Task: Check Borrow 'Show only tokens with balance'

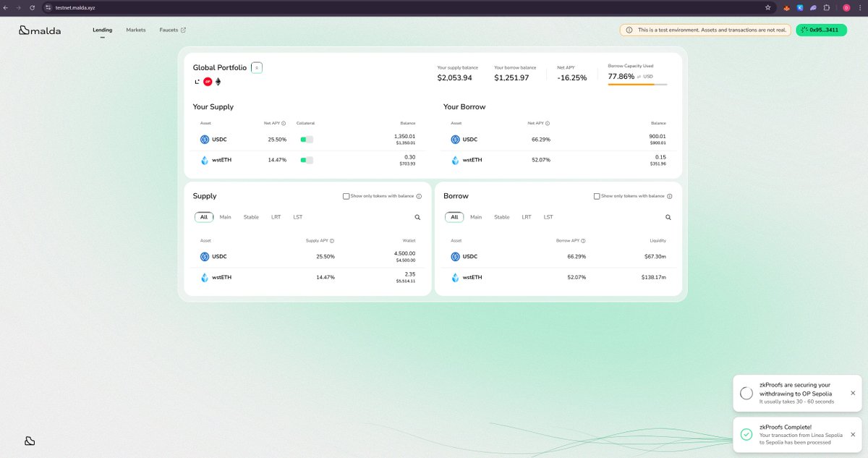Action: pos(596,196)
